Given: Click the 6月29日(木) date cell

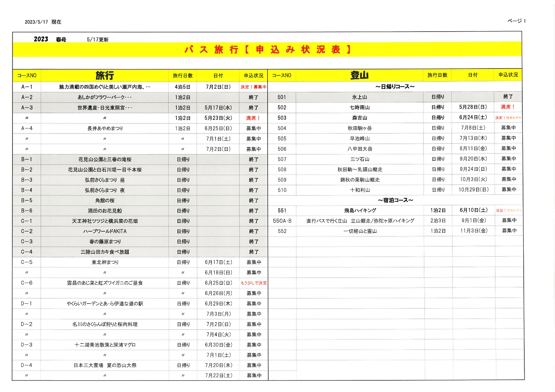Looking at the screenshot, I should click(218, 304).
